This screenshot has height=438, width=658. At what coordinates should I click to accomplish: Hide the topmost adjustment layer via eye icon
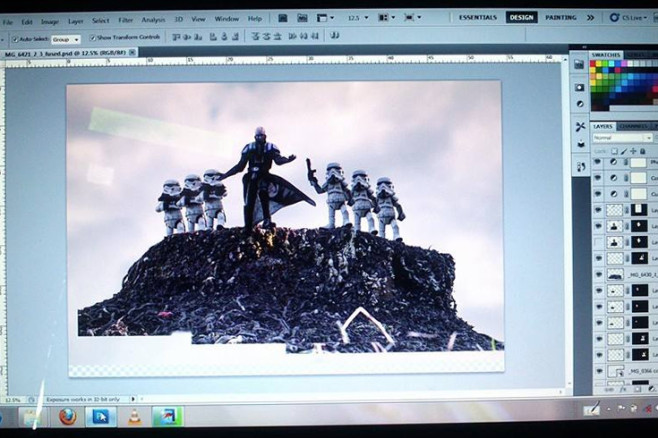(598, 162)
